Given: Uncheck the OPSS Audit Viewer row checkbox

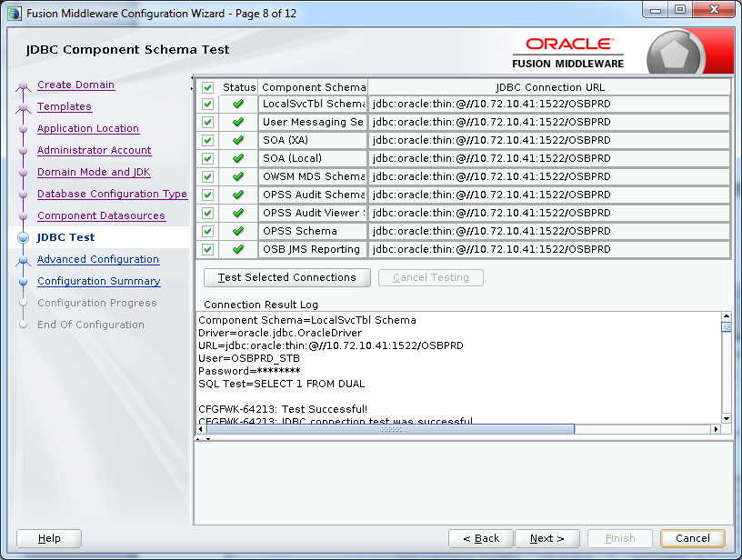Looking at the screenshot, I should [x=207, y=213].
